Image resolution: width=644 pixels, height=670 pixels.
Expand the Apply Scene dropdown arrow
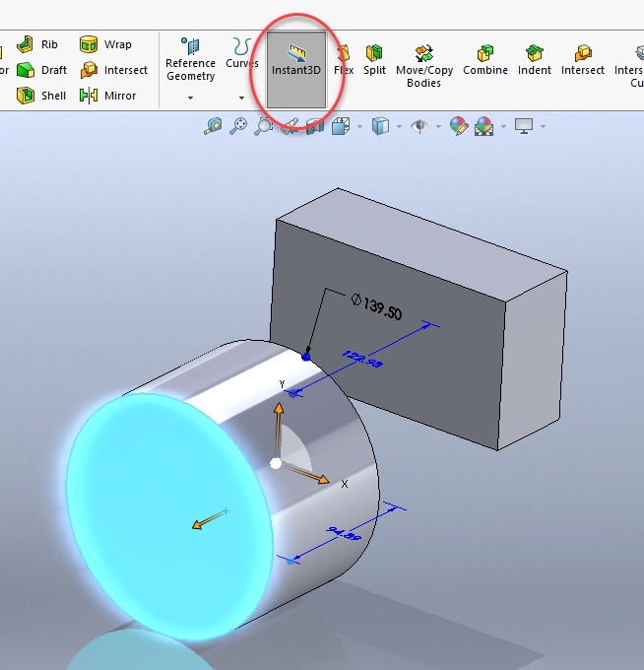[503, 126]
